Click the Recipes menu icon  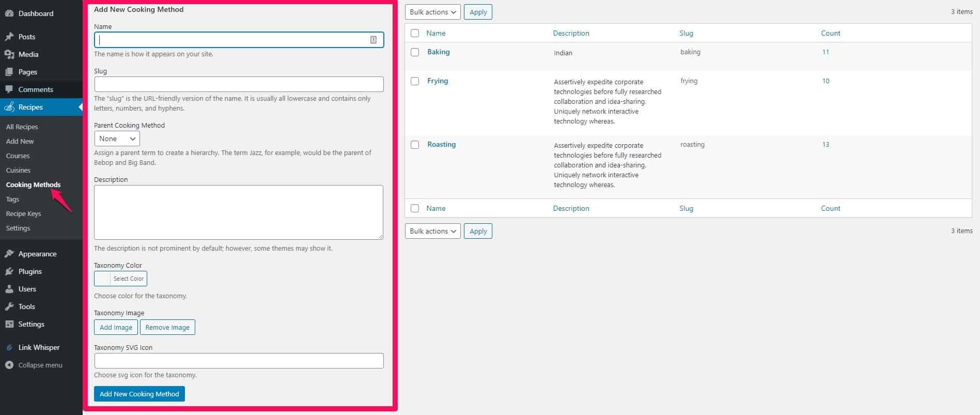coord(9,107)
